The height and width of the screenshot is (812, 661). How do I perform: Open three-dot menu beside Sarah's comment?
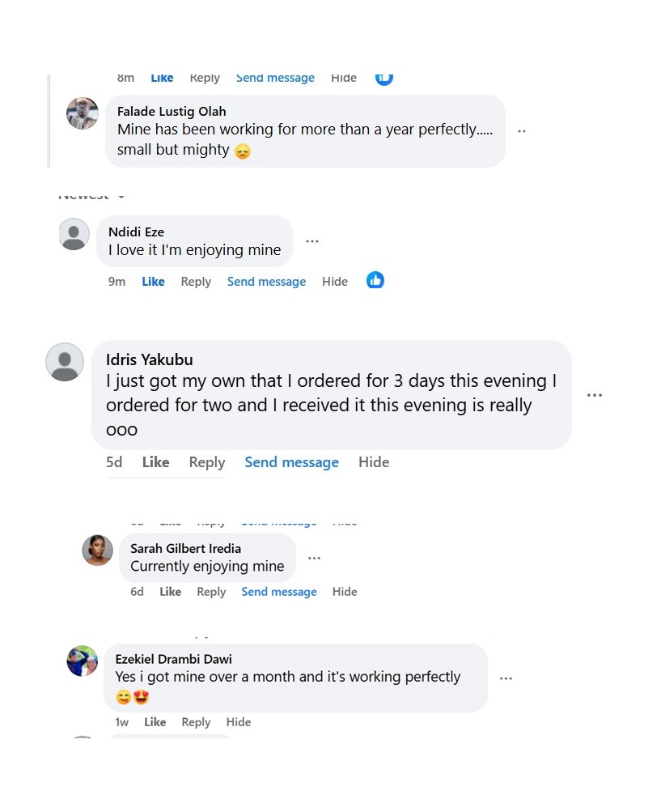pyautogui.click(x=315, y=558)
